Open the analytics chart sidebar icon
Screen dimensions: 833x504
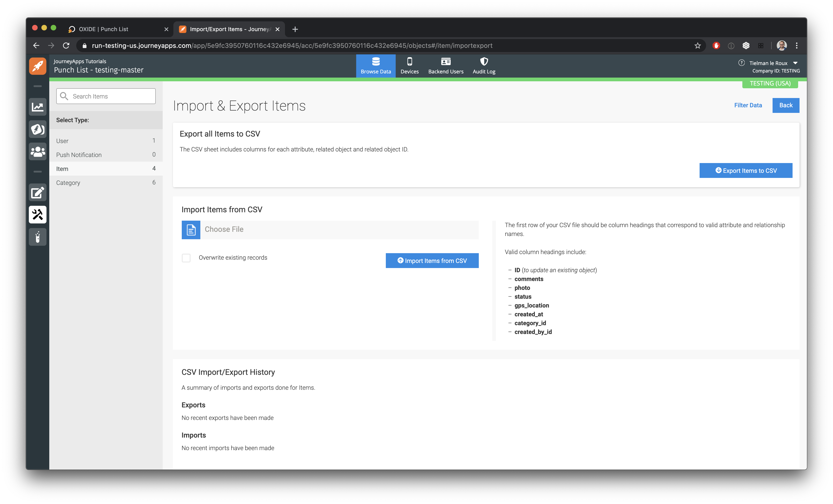37,107
